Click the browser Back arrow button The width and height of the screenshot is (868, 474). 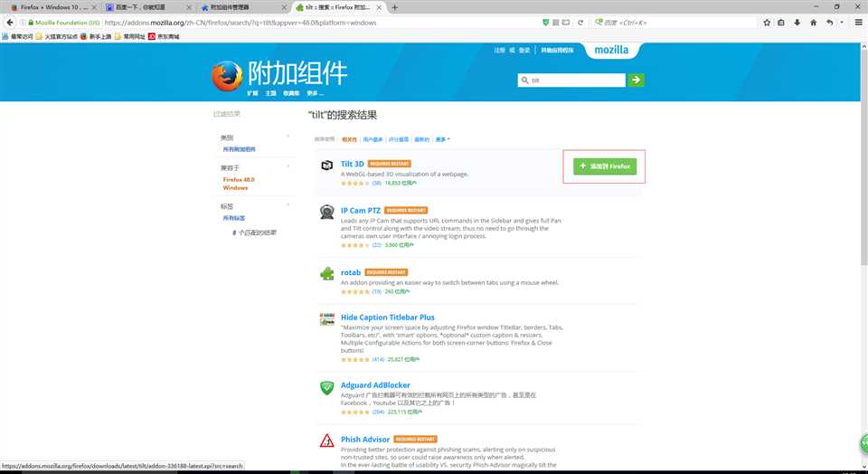pos(9,23)
